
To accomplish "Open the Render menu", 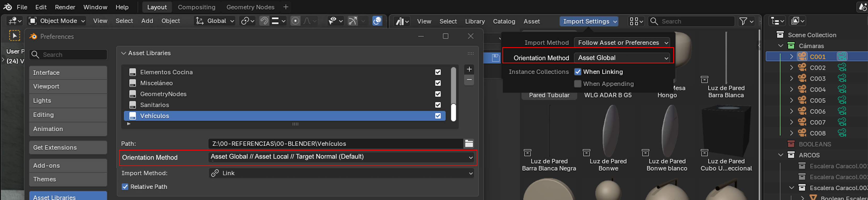I will (65, 7).
